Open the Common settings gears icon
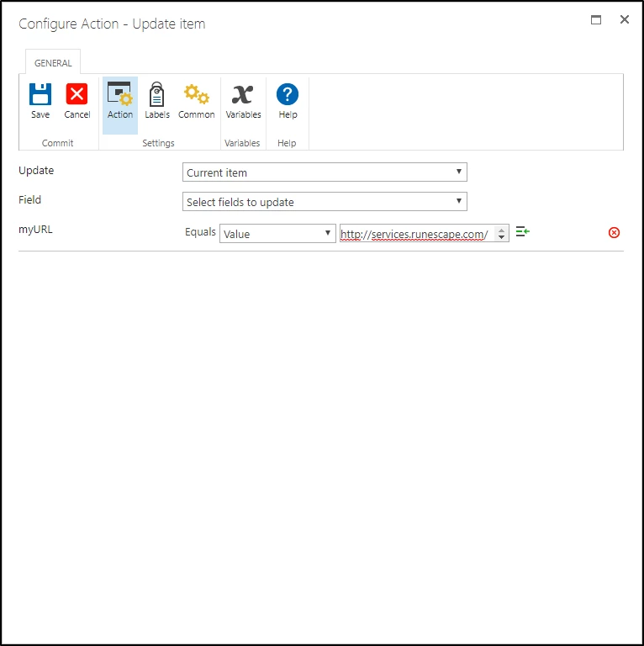 point(197,94)
